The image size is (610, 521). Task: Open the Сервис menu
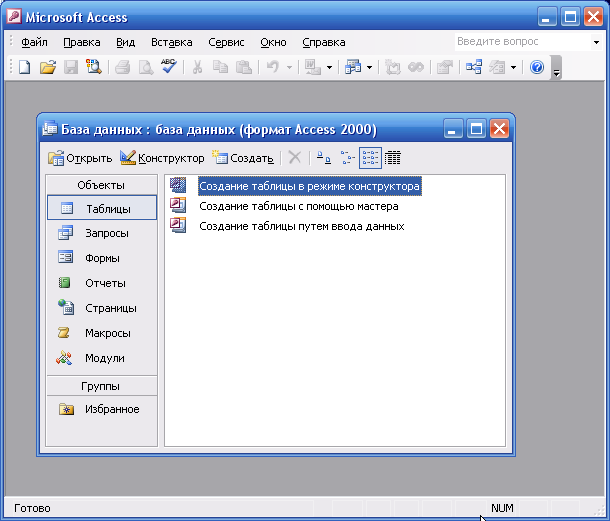pos(226,42)
